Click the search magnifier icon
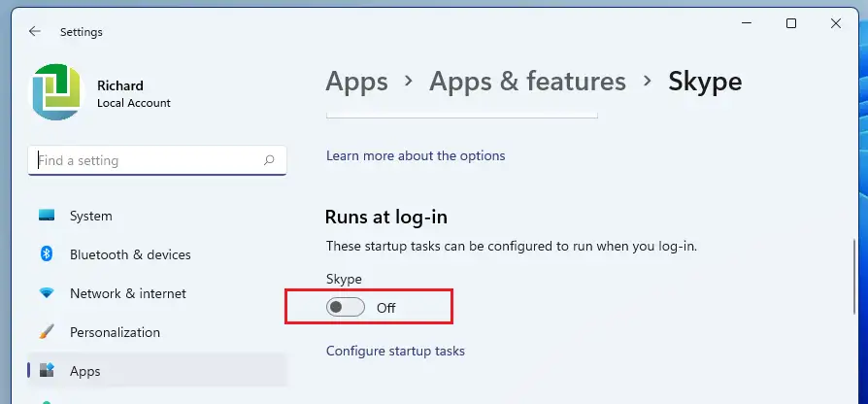 click(269, 160)
